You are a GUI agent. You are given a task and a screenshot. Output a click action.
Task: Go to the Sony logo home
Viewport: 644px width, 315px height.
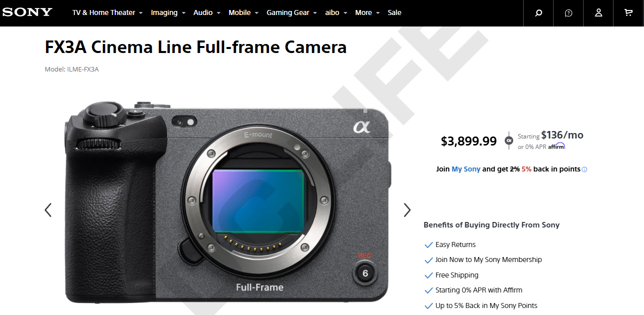27,12
